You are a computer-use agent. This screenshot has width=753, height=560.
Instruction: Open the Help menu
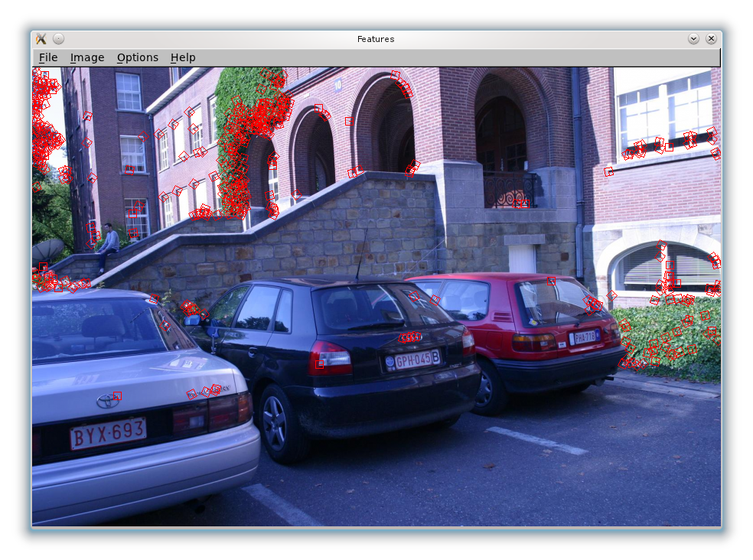click(x=183, y=57)
